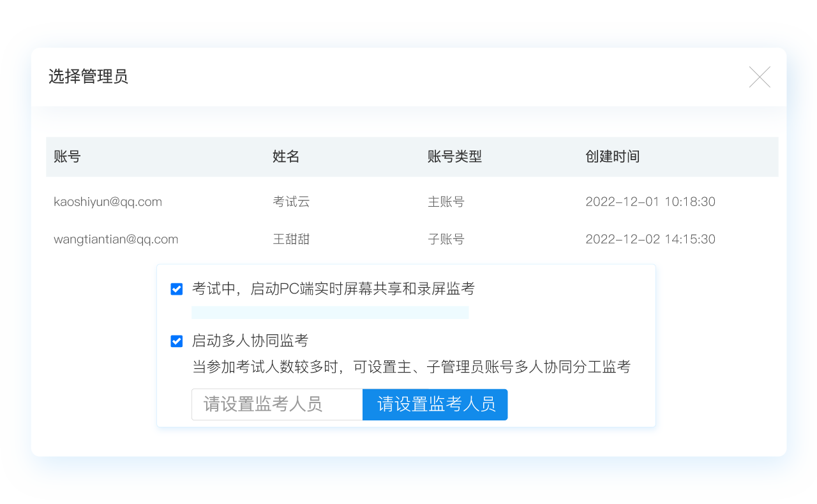This screenshot has height=504, width=817.
Task: Click the 姓名 column header
Action: point(286,157)
